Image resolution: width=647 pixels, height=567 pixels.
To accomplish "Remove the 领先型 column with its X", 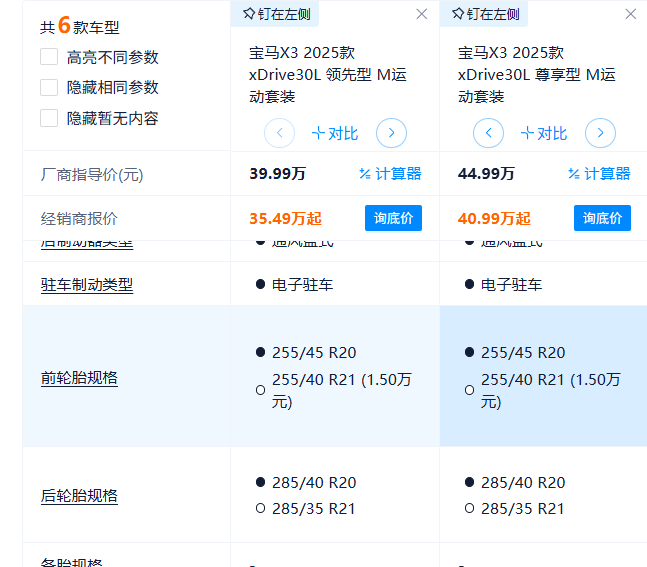I will 421,14.
